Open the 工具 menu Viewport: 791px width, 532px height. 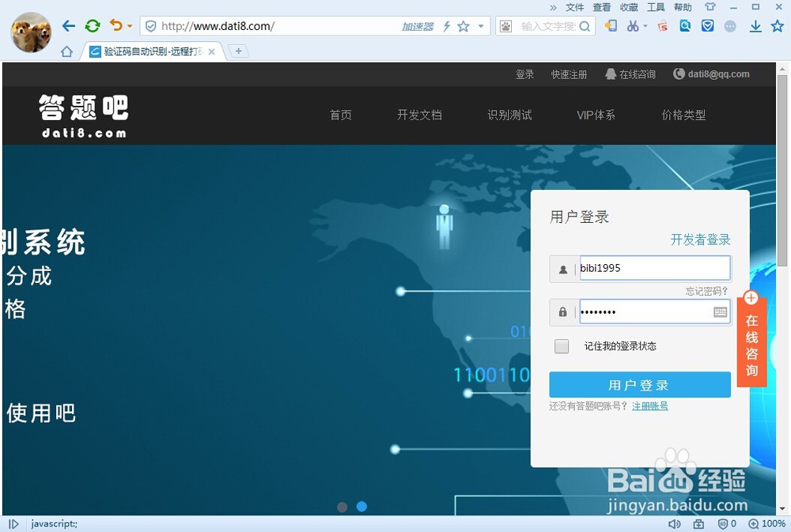pos(656,7)
